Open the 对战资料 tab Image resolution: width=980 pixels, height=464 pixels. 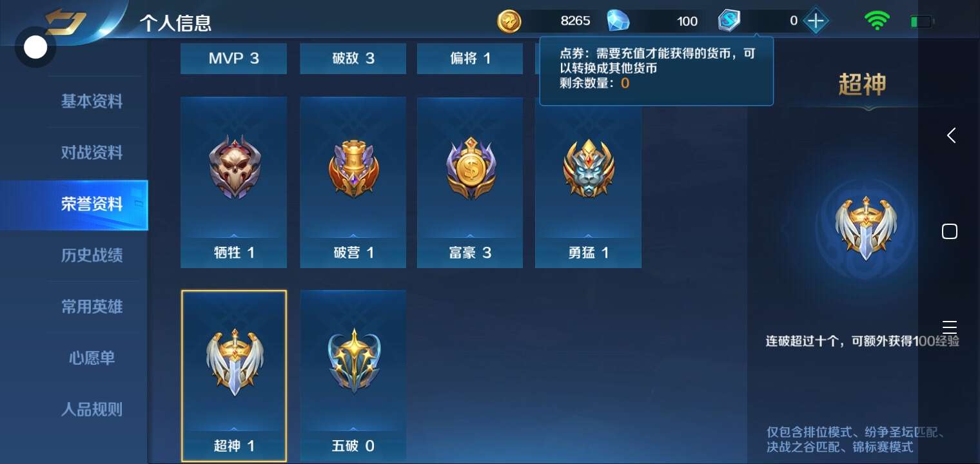pyautogui.click(x=92, y=153)
